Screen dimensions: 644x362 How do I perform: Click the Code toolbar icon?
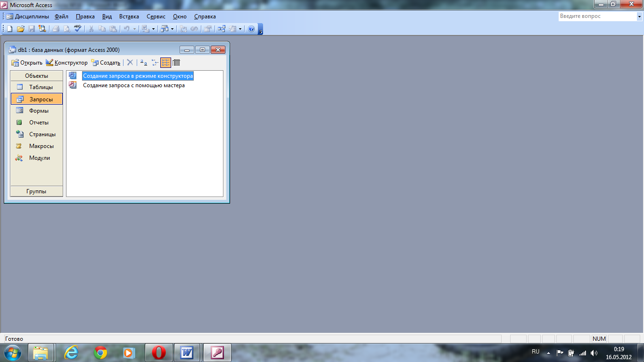coord(183,29)
